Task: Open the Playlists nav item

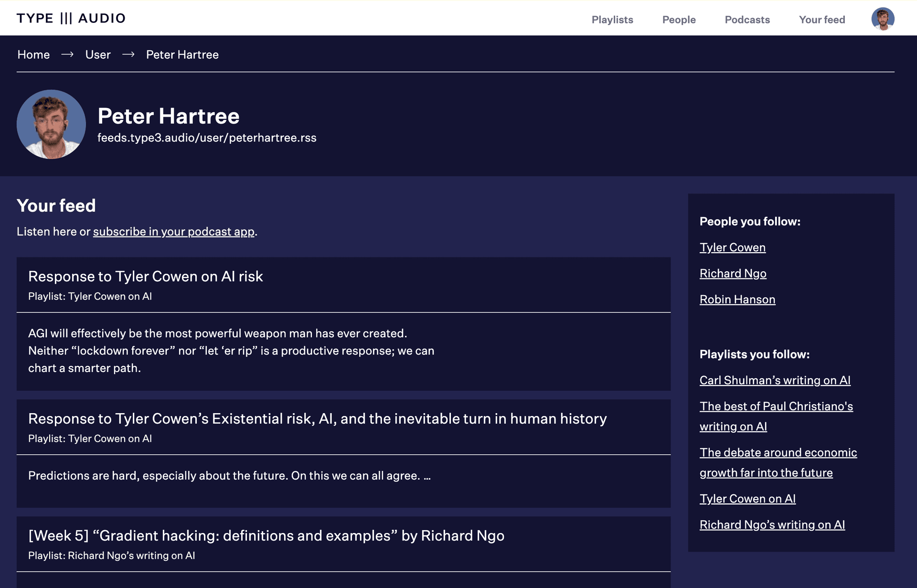Action: (x=612, y=20)
